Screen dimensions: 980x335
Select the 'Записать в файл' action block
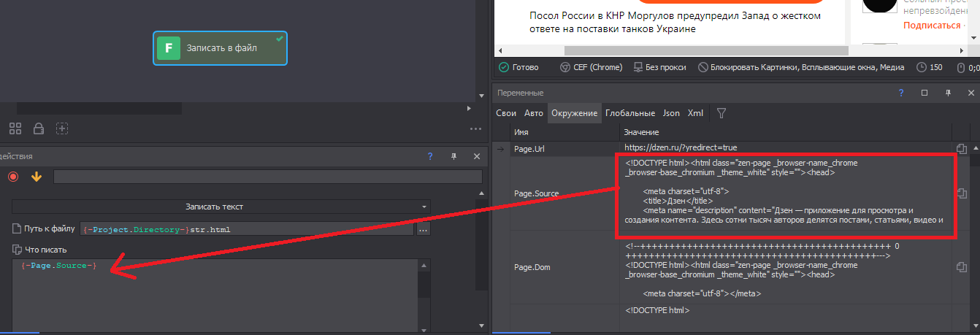(220, 48)
